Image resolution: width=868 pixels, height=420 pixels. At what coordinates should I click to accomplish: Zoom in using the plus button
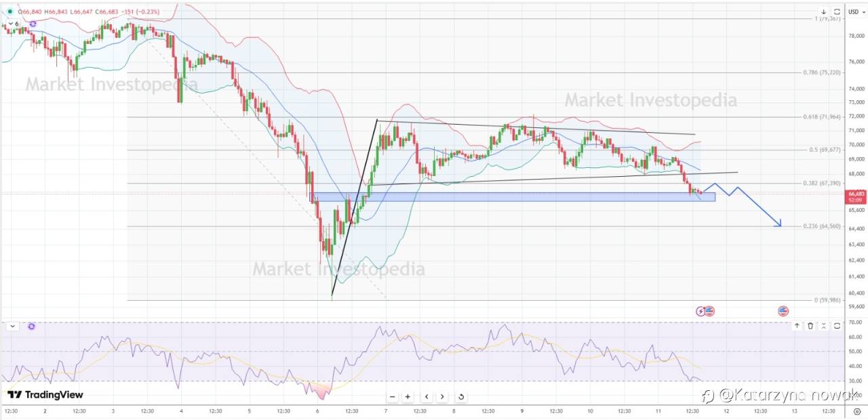click(x=408, y=397)
